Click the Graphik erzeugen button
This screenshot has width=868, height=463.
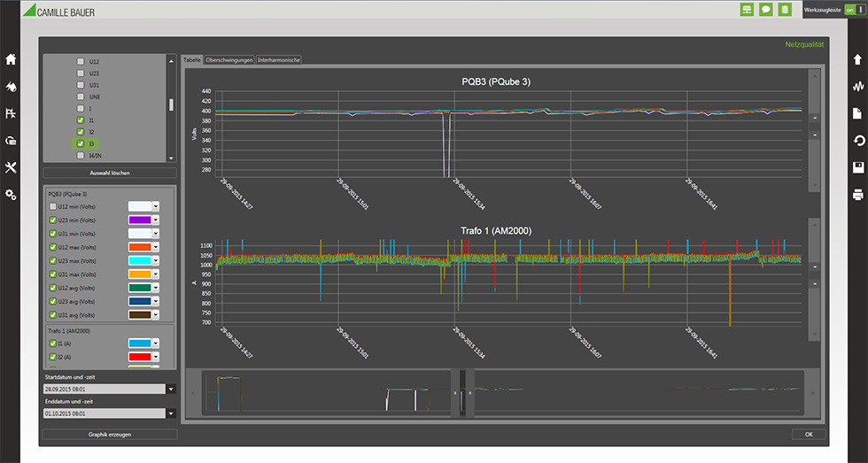point(110,435)
